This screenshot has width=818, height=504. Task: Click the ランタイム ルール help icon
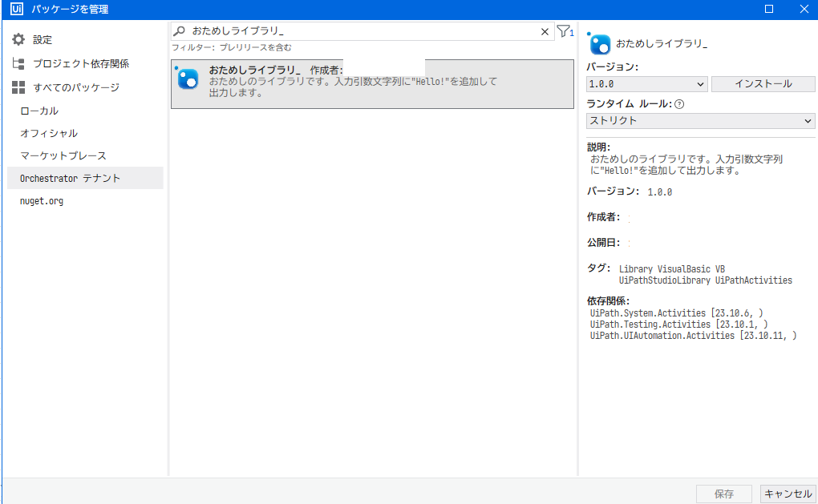679,104
